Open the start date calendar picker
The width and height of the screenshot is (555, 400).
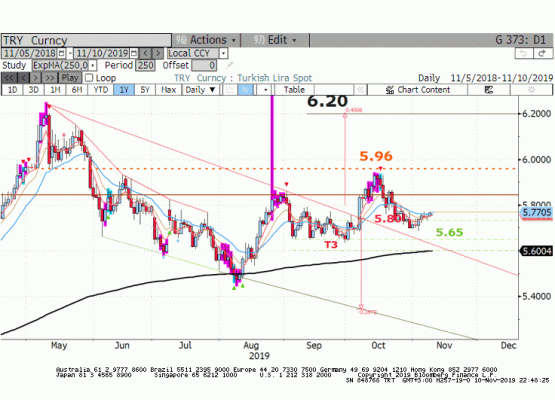(62, 53)
